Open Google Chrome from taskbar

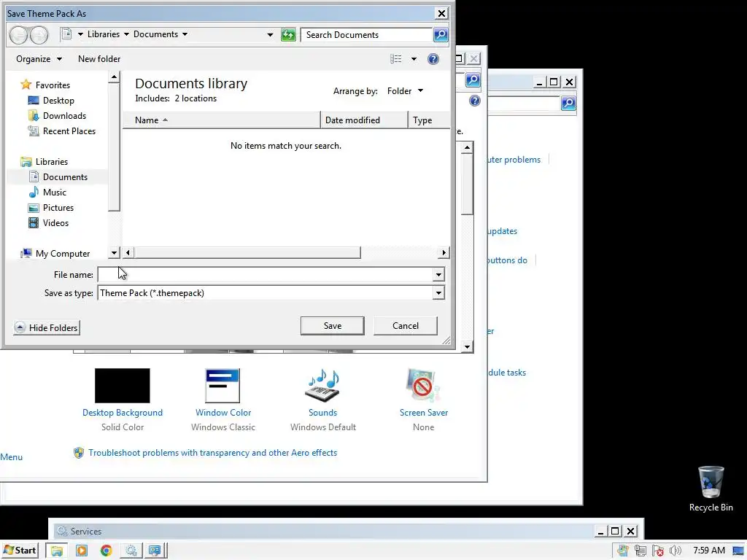[106, 551]
